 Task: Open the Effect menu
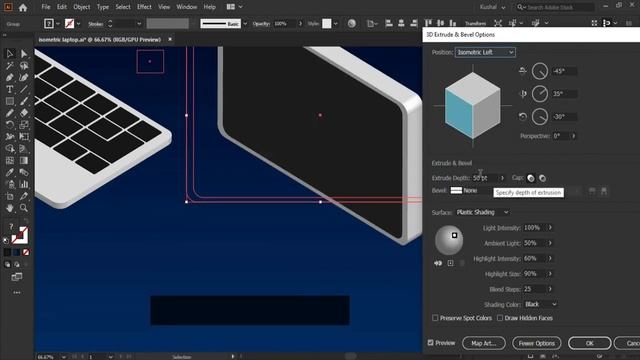144,7
